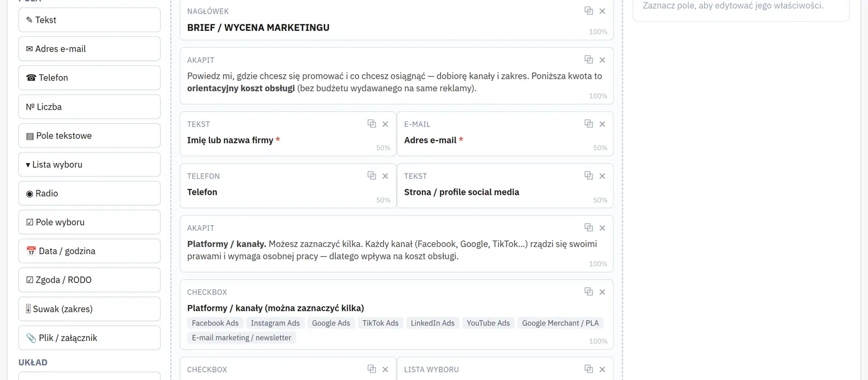Add a Pole wyboru checkbox field
The width and height of the screenshot is (868, 380).
click(90, 222)
